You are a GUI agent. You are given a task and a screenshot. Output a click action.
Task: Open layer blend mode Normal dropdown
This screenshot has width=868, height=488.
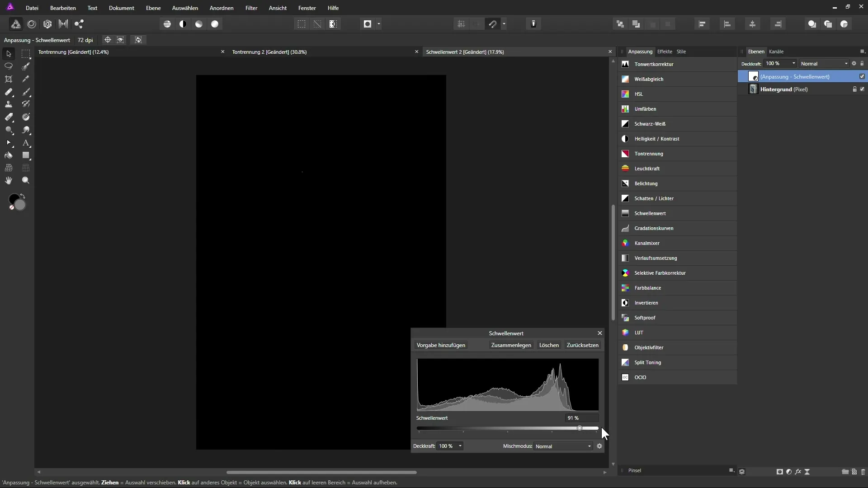[x=824, y=64]
